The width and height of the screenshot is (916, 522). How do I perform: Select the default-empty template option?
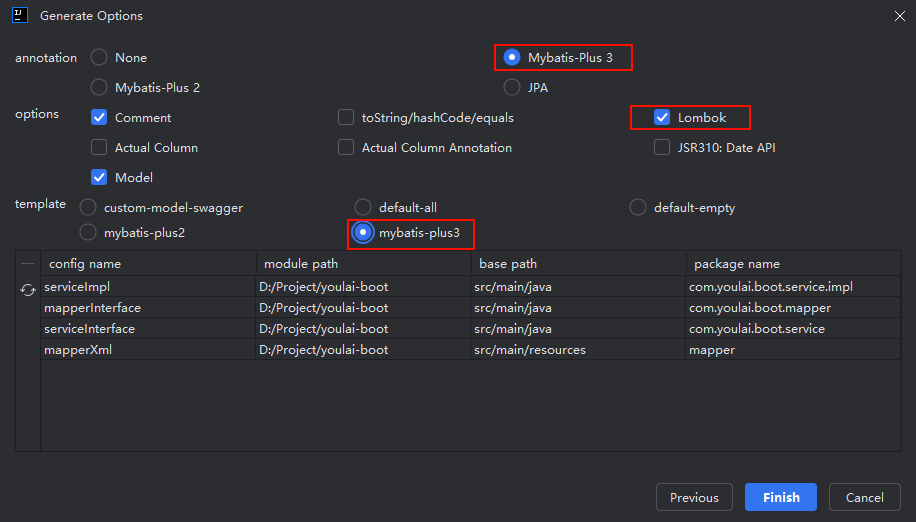point(638,207)
